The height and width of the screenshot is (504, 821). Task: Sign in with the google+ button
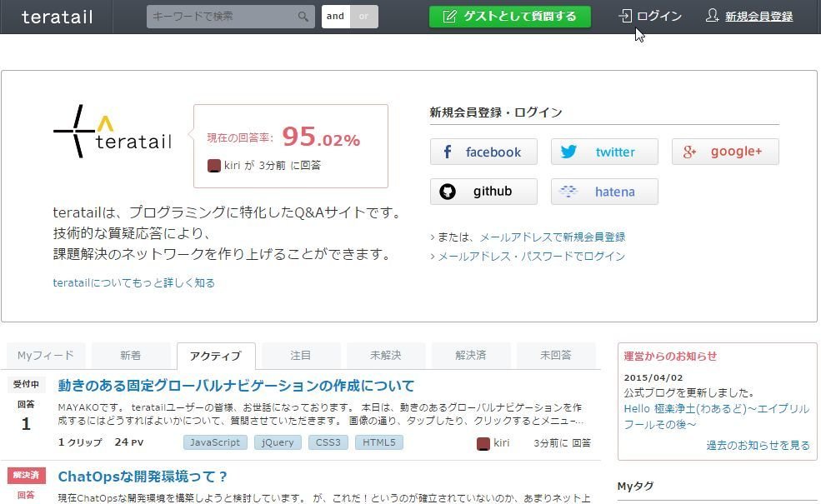coord(726,152)
